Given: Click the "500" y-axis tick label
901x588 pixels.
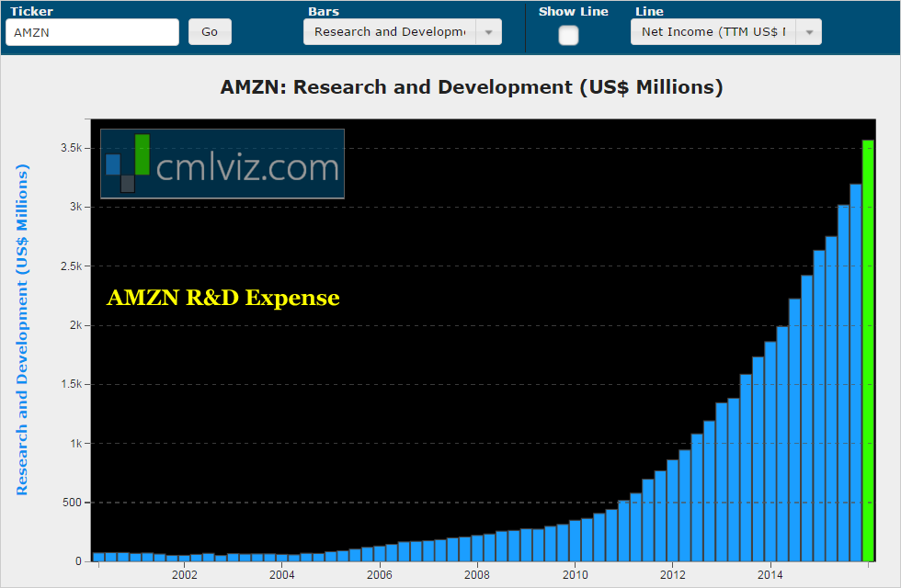Looking at the screenshot, I should point(72,503).
